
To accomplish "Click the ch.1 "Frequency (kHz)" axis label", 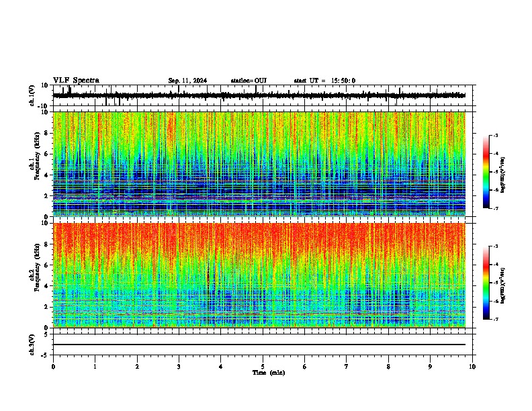I will pos(38,156).
